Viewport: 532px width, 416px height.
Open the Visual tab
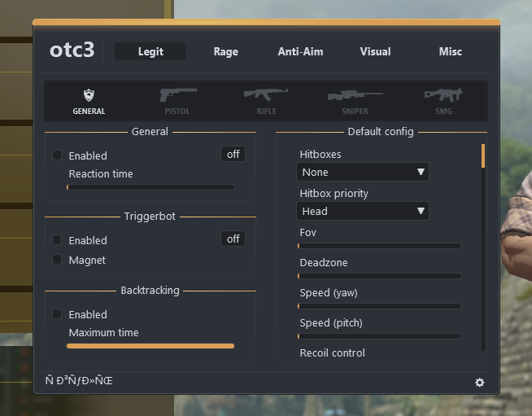coord(375,51)
